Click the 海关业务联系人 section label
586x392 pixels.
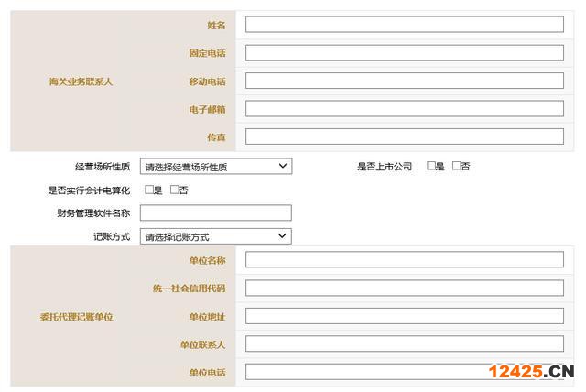coord(81,82)
